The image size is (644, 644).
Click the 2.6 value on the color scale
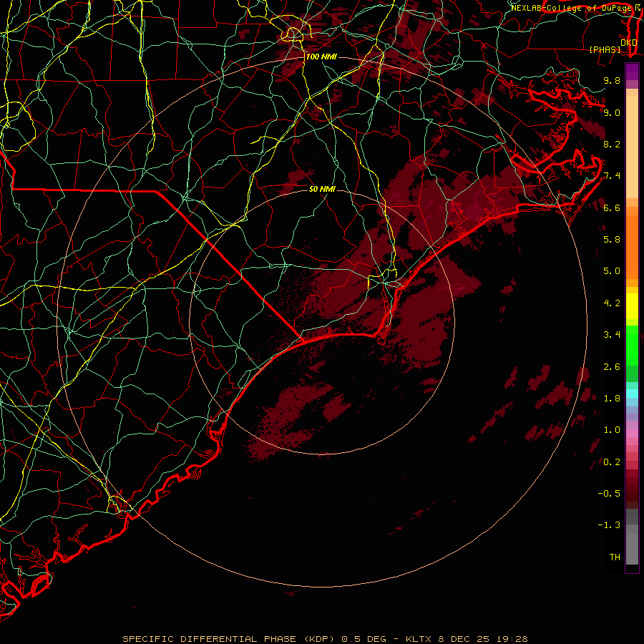coord(612,367)
